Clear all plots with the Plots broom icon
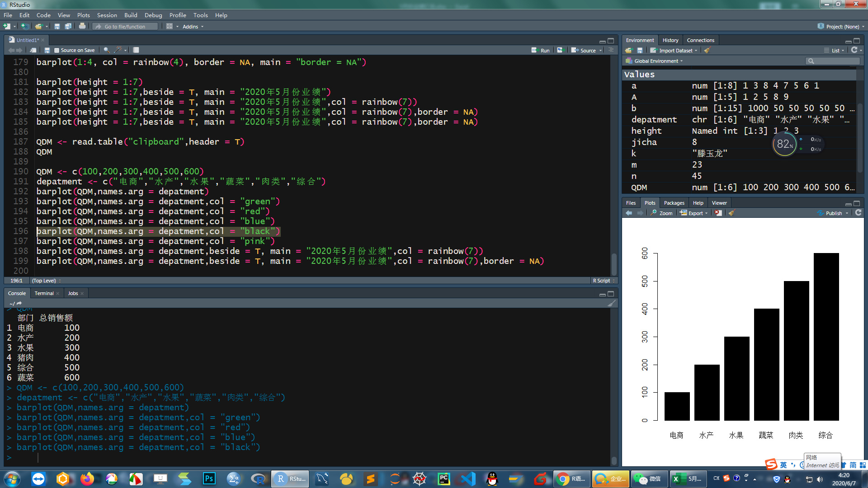 point(732,213)
